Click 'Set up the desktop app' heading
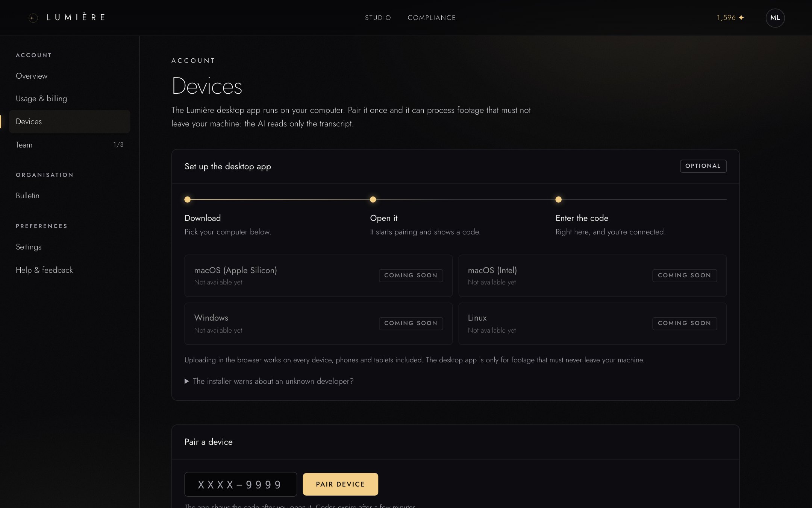 pos(228,166)
